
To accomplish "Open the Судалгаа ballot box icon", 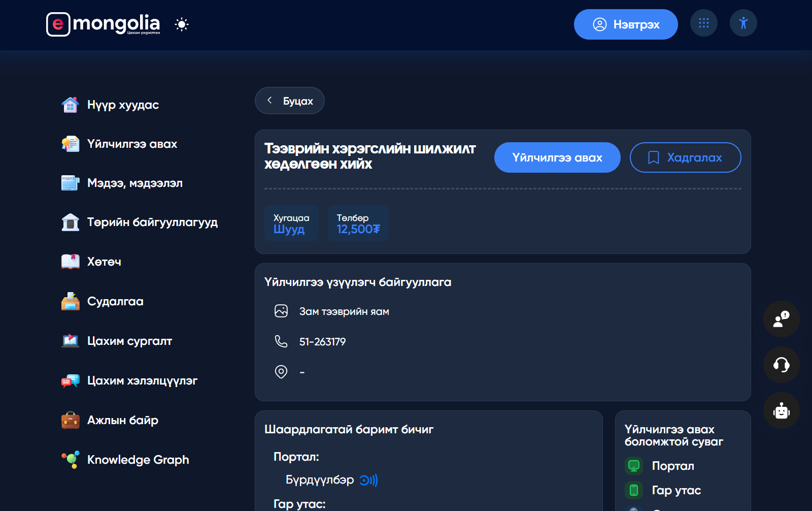I will (x=70, y=301).
